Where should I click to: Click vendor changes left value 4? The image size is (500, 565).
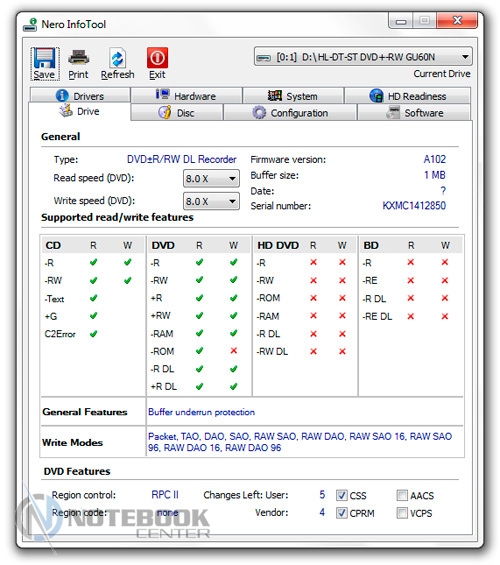click(x=322, y=512)
